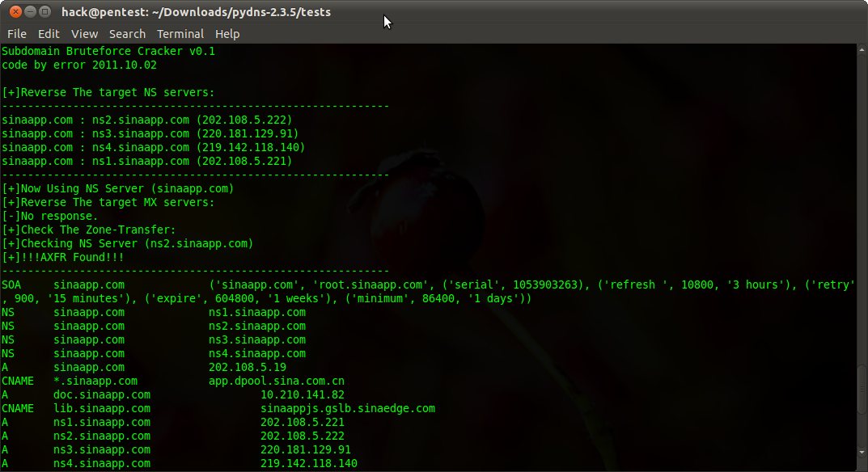
Task: Click A record IP 202.108.5.222
Action: pyautogui.click(x=303, y=436)
